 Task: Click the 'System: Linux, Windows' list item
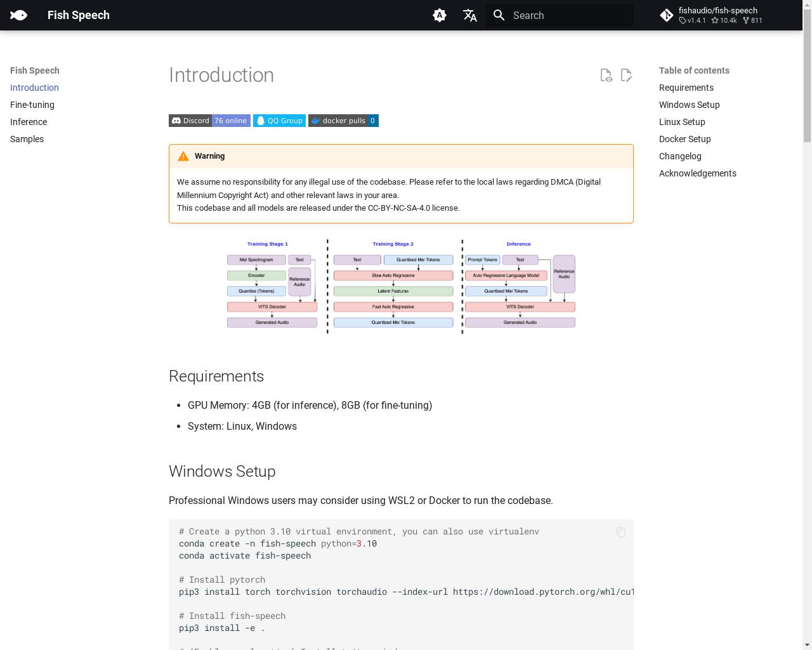pos(242,426)
